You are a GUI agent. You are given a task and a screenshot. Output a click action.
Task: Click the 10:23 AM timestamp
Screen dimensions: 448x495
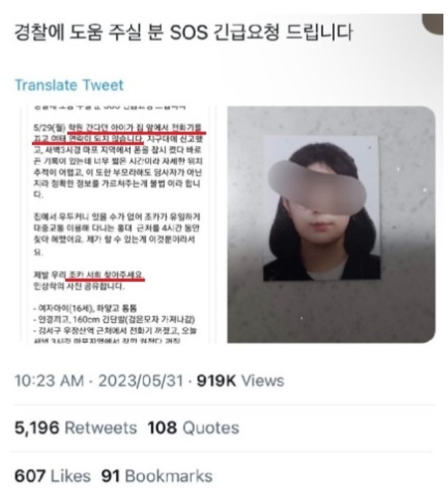tap(49, 381)
